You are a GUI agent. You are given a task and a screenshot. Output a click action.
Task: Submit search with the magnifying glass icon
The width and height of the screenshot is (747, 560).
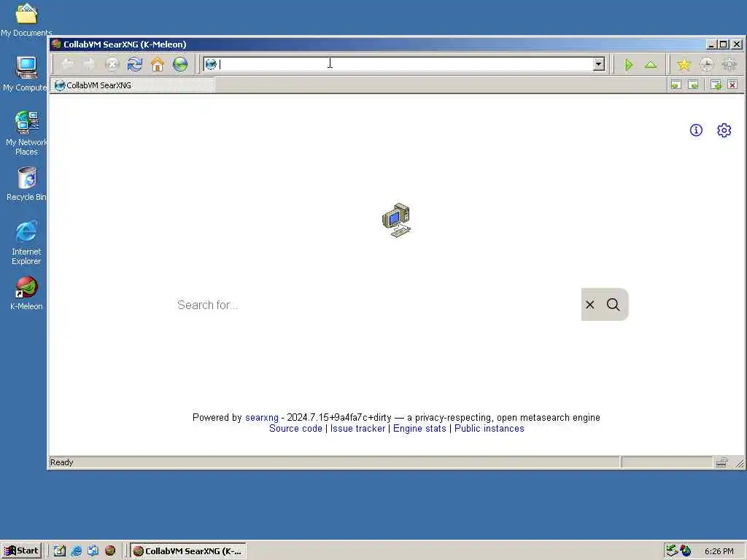pyautogui.click(x=613, y=304)
